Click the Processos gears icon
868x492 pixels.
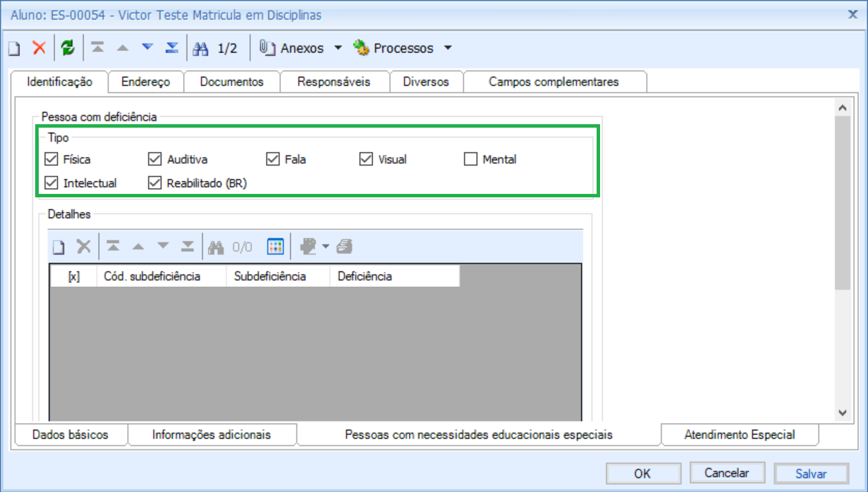click(x=362, y=48)
